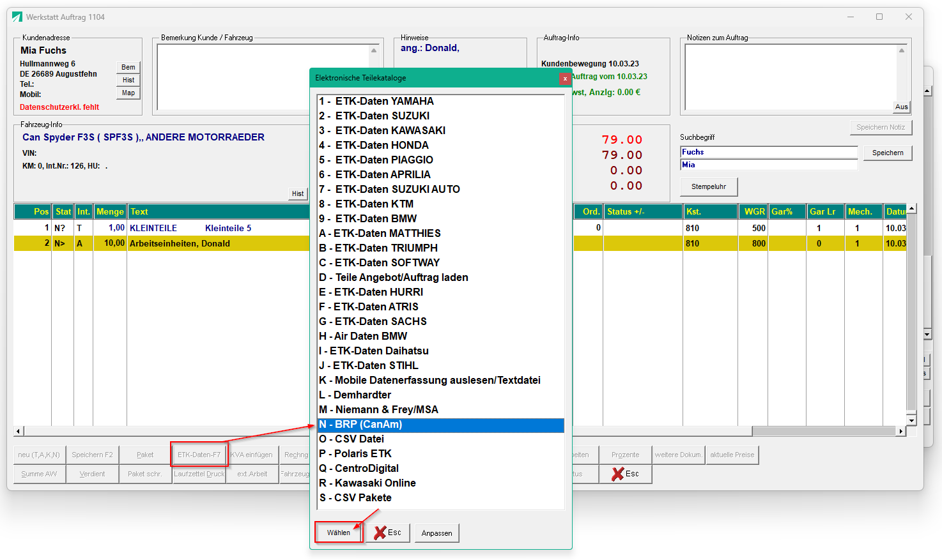Choose ETK-Daten HURRI catalog
942x560 pixels.
click(x=441, y=292)
